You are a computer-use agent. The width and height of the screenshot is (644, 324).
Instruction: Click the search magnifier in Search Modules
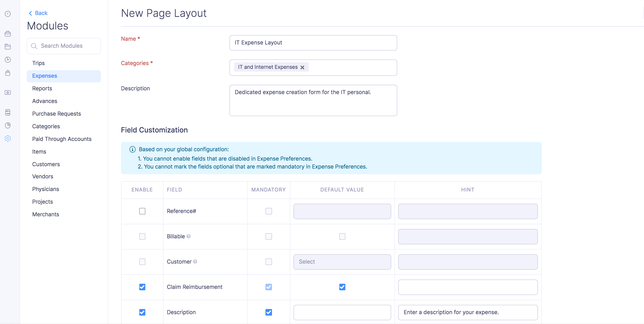point(34,46)
